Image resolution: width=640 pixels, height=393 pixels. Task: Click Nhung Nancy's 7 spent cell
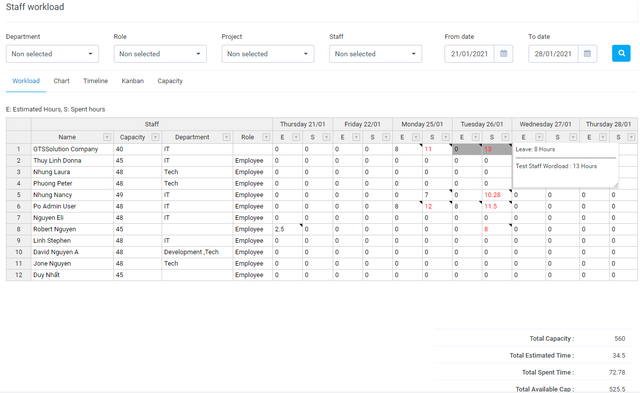point(438,195)
